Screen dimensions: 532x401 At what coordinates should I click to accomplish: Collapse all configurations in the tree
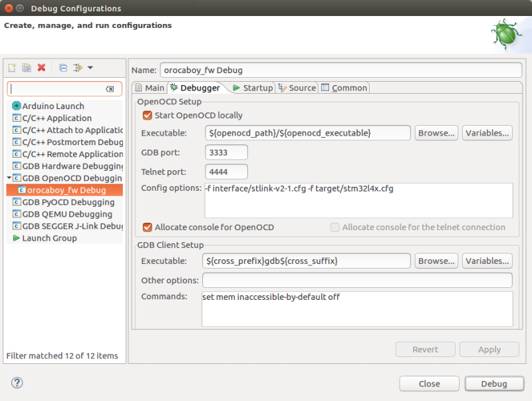click(63, 68)
